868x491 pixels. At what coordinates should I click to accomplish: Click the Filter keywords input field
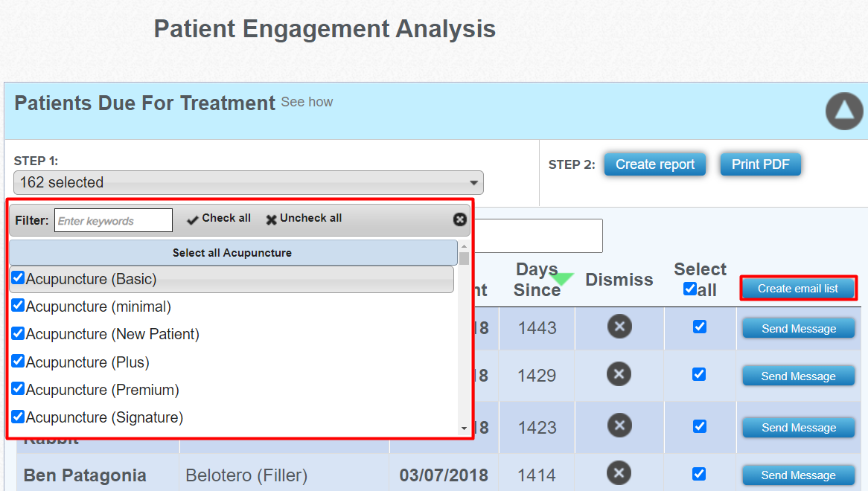[x=113, y=221]
